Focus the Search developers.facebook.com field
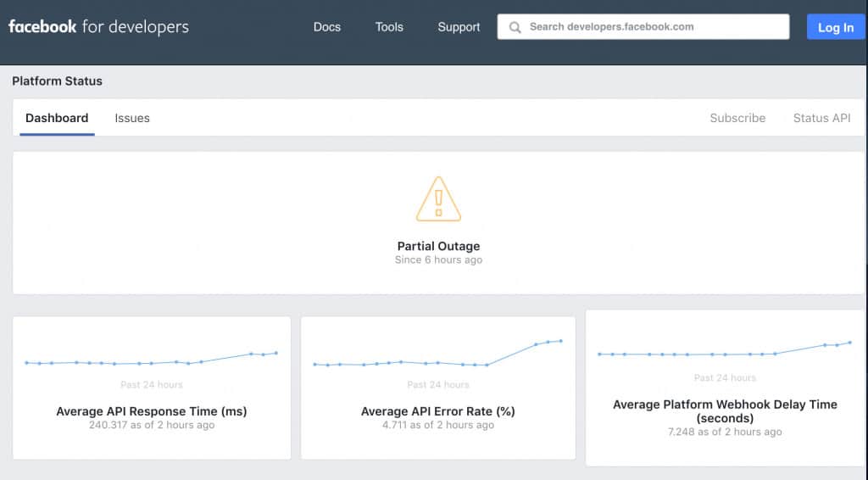Screen dimensions: 868x480 click(653, 27)
